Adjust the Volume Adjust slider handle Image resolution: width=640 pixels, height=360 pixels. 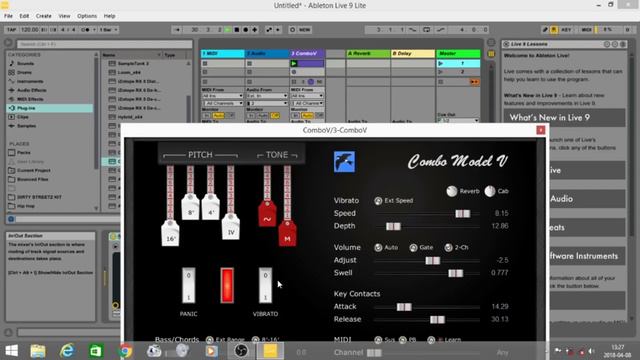tap(433, 260)
